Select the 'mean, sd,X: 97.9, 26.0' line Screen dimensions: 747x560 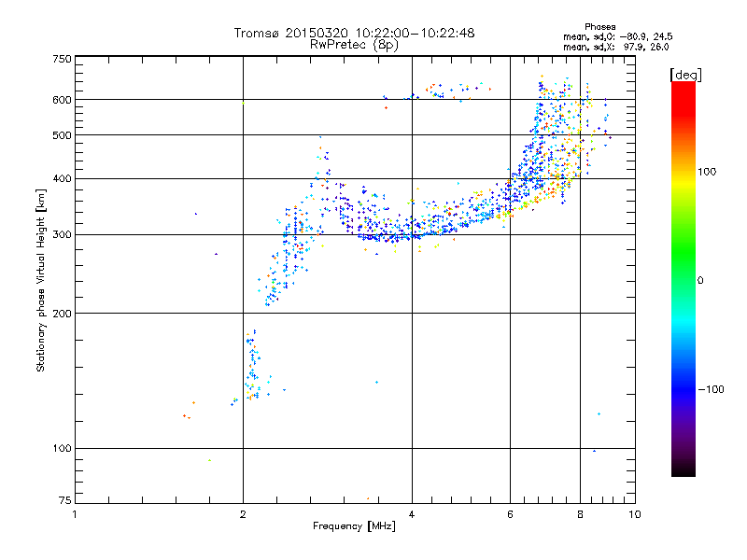click(x=615, y=48)
